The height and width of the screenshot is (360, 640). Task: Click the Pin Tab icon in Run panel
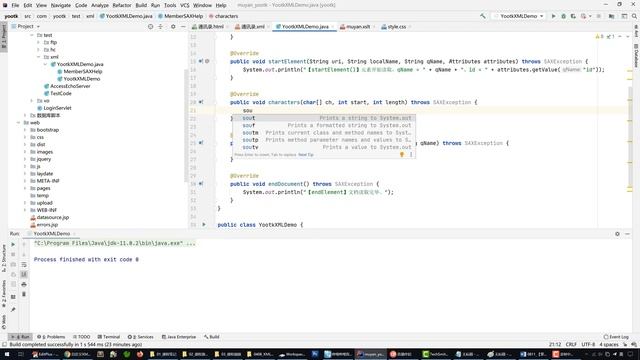pos(13,310)
